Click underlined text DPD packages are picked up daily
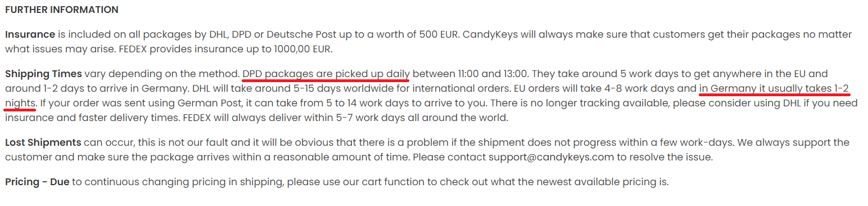The width and height of the screenshot is (868, 206). click(x=325, y=74)
